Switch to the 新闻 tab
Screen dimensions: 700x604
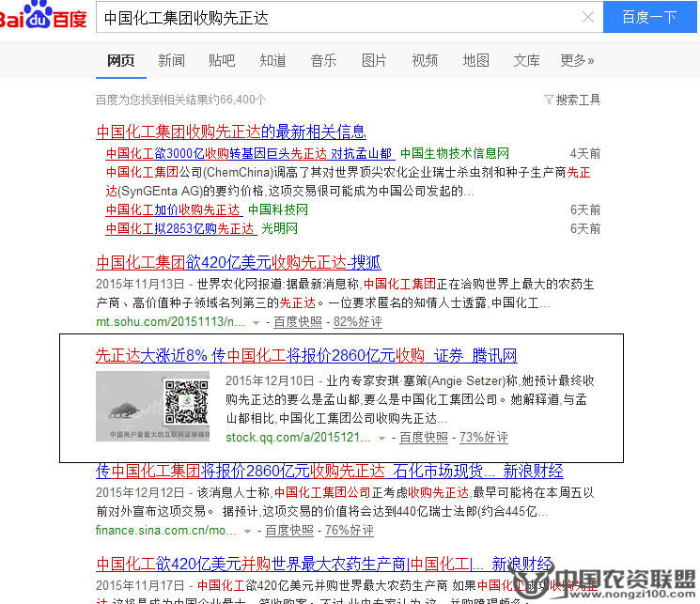[171, 60]
